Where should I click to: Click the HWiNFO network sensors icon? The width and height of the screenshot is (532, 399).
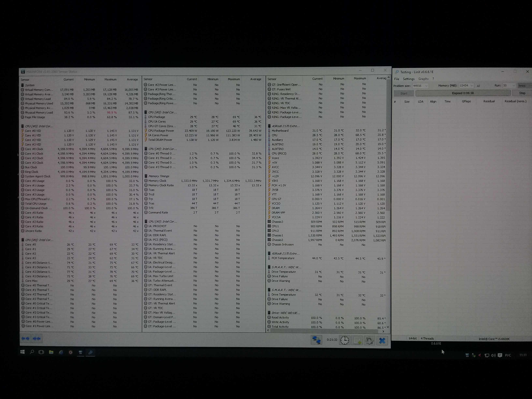(316, 340)
